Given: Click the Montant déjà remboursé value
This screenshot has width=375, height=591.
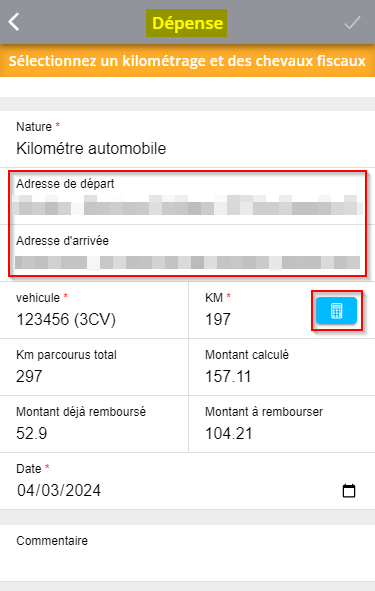Looking at the screenshot, I should pos(32,433).
